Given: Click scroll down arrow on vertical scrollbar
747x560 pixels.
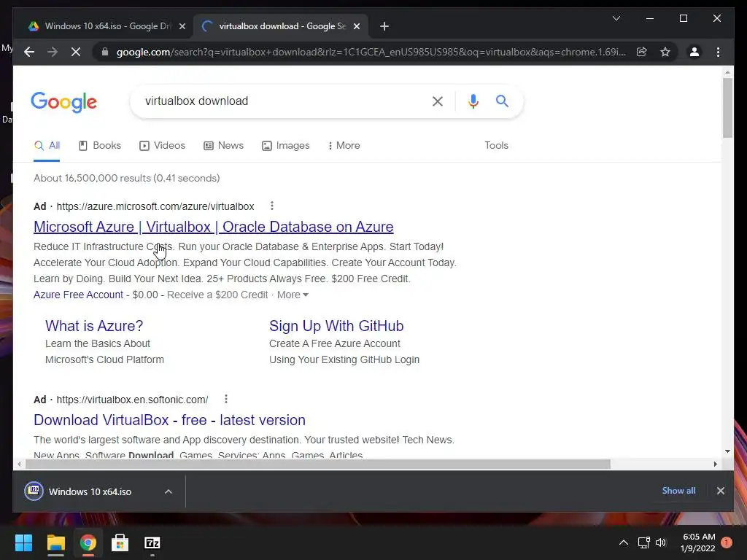Looking at the screenshot, I should point(727,451).
